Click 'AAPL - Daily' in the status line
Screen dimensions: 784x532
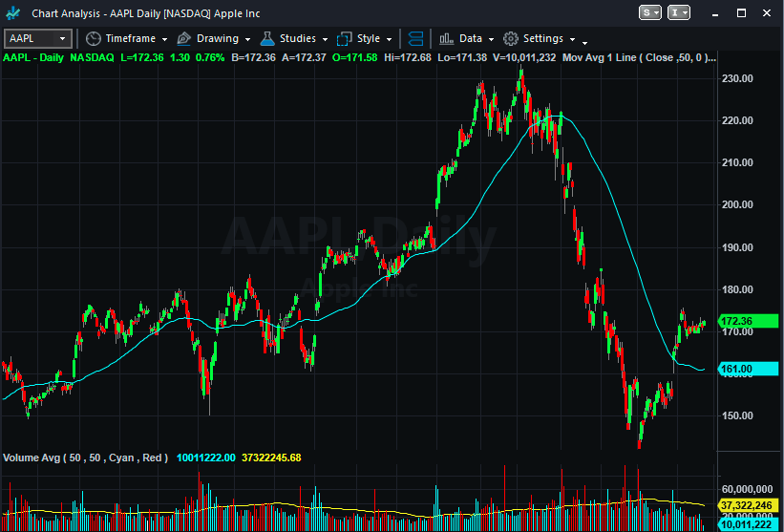pyautogui.click(x=33, y=57)
